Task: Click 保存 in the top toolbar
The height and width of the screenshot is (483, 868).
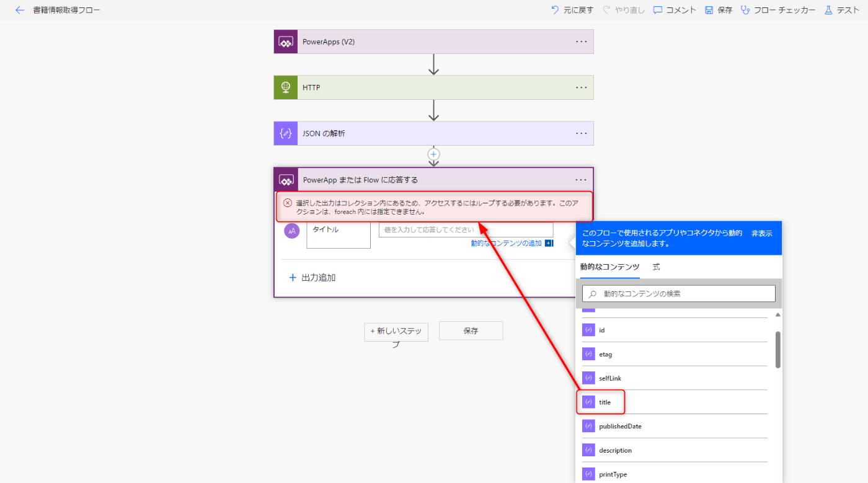Action: coord(718,10)
